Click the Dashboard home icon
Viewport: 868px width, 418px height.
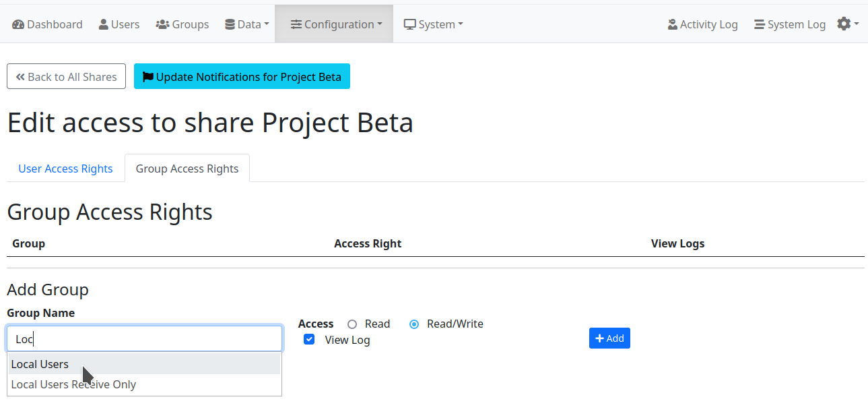point(18,24)
